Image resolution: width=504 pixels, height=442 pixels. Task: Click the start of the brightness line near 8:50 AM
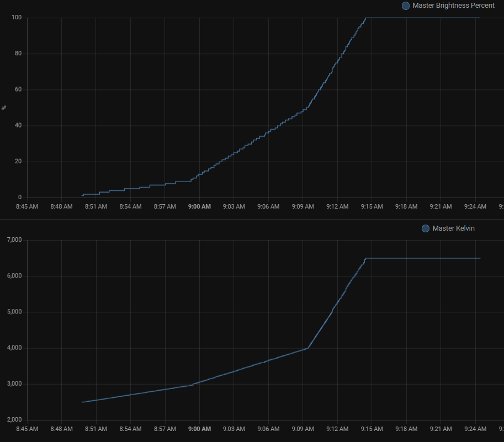83,195
